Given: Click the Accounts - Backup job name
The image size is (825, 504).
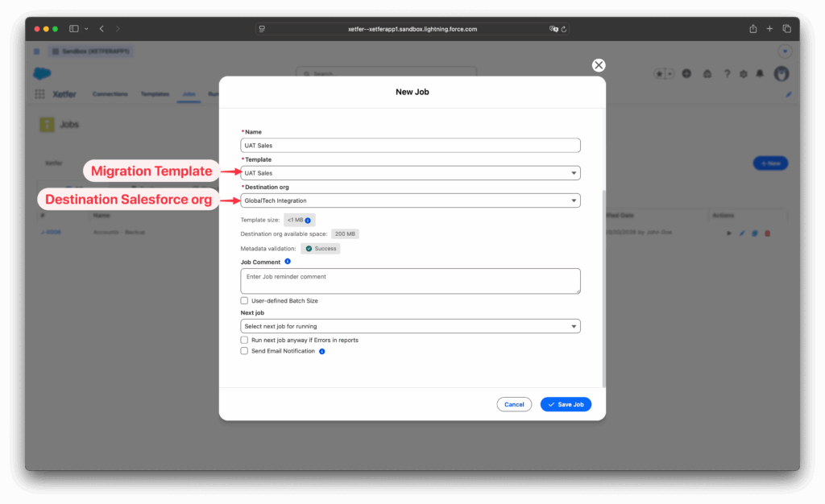Looking at the screenshot, I should (x=119, y=233).
